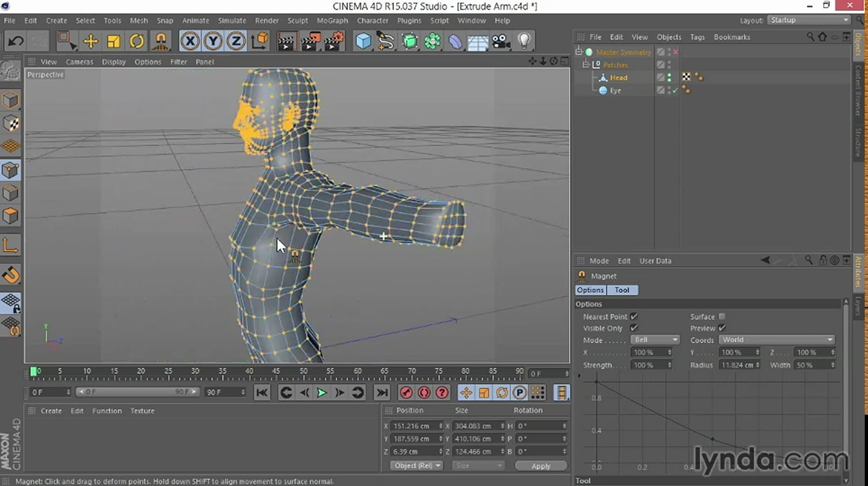Open the Coords World dropdown
868x486 pixels.
click(x=777, y=340)
